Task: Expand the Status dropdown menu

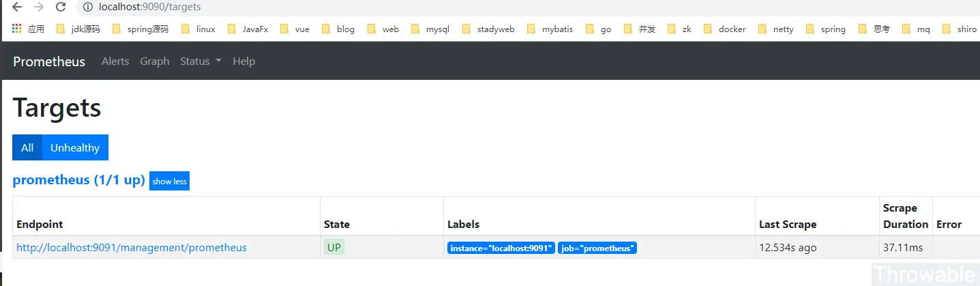Action: pos(201,61)
